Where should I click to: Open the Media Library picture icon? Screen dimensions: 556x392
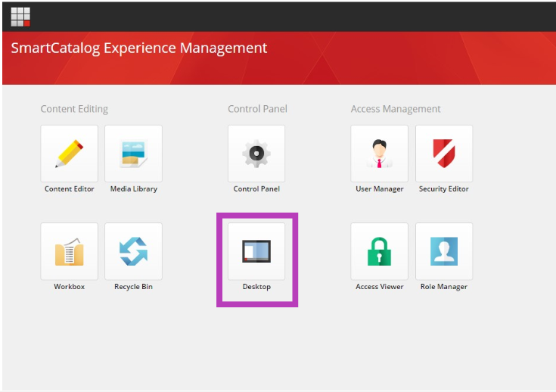click(133, 154)
